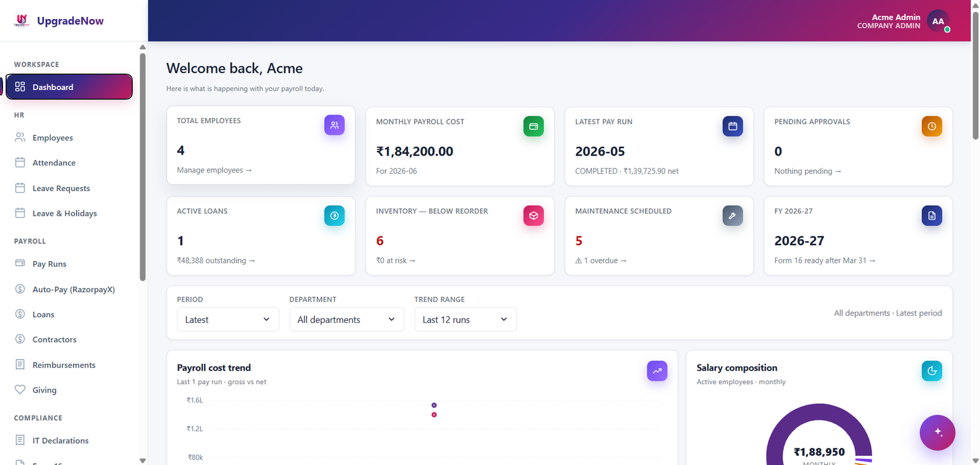Click the ₹1,84,200.00 payroll cost value
The image size is (980, 465).
click(x=415, y=151)
